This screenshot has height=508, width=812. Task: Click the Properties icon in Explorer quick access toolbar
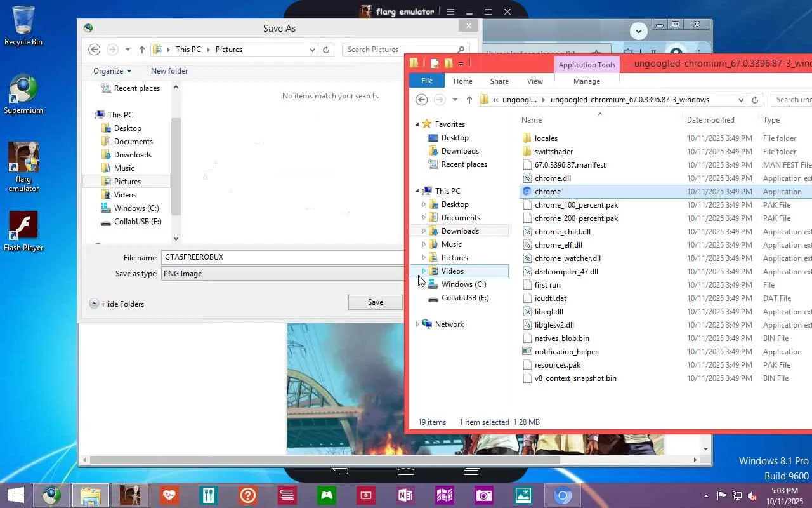[435, 63]
